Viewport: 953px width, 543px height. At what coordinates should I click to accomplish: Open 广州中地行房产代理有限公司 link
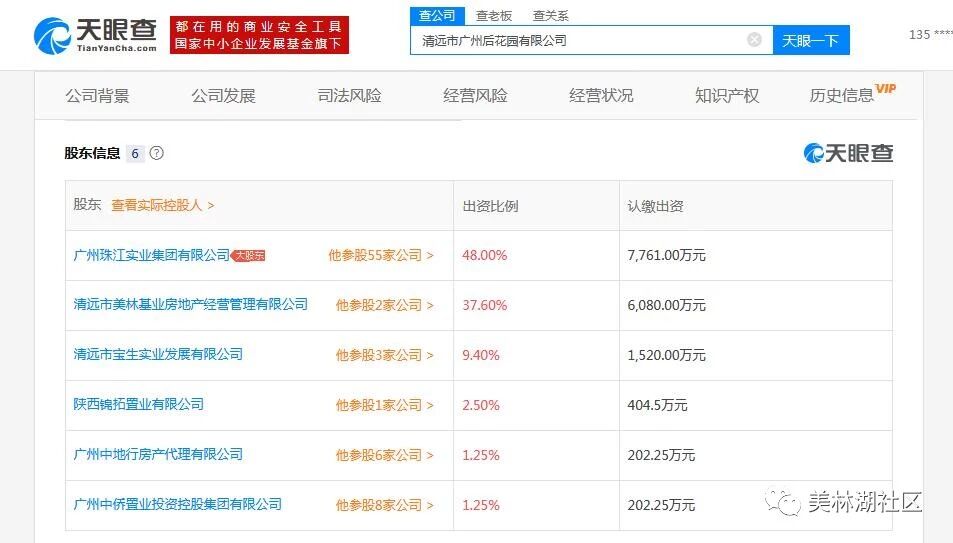[158, 454]
